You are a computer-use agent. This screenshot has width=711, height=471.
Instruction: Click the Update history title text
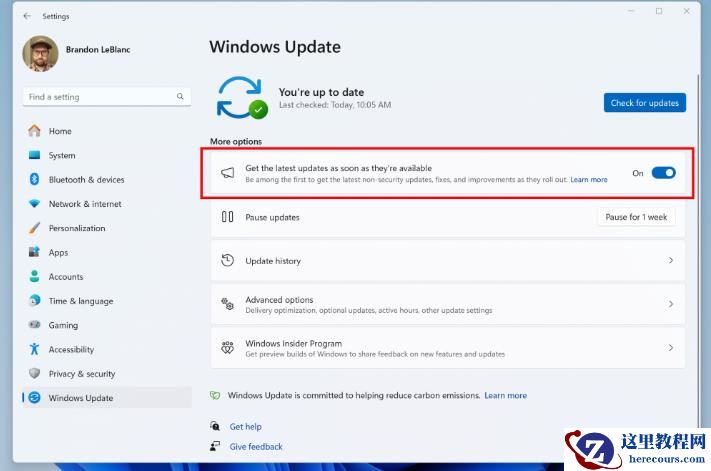[x=273, y=261]
